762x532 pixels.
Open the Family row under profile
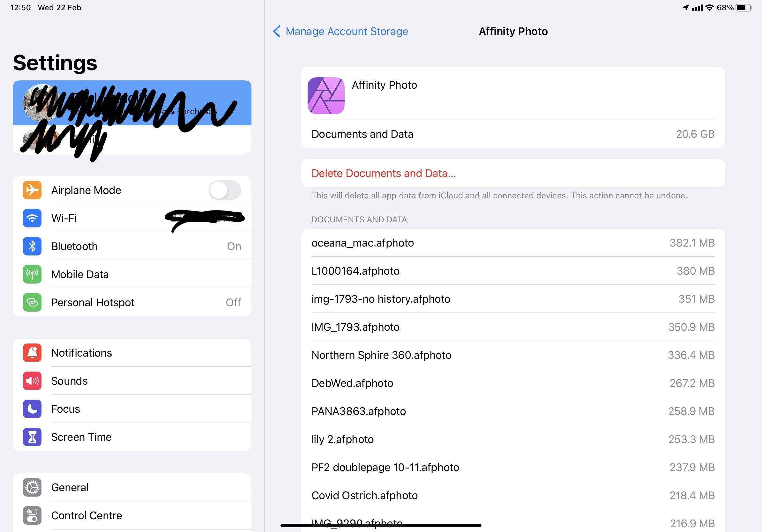132,139
